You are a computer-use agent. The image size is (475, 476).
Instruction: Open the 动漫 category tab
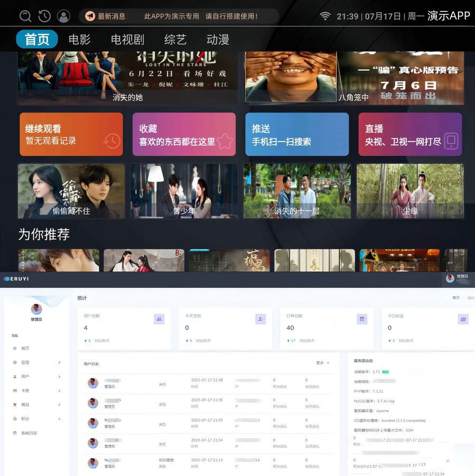pyautogui.click(x=218, y=40)
